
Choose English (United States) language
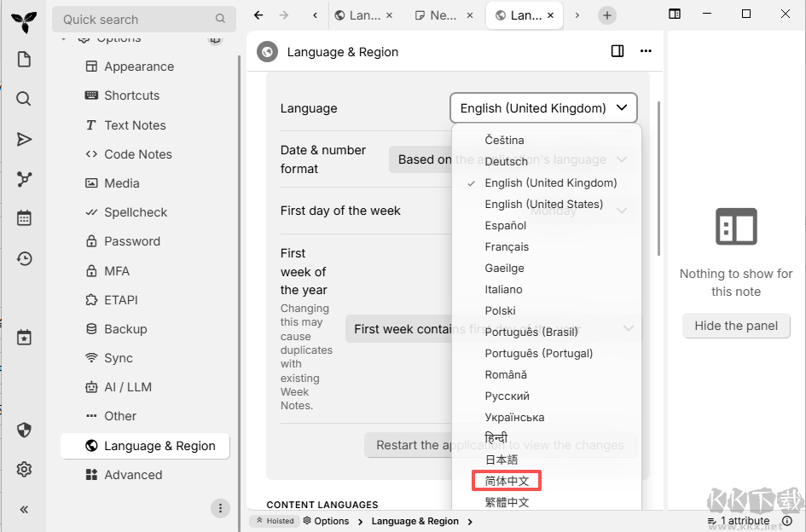pyautogui.click(x=547, y=204)
